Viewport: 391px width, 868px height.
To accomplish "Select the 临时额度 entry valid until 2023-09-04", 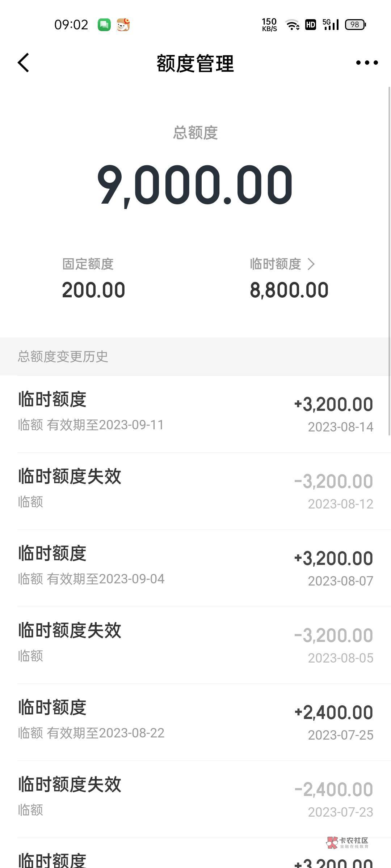I will (195, 568).
